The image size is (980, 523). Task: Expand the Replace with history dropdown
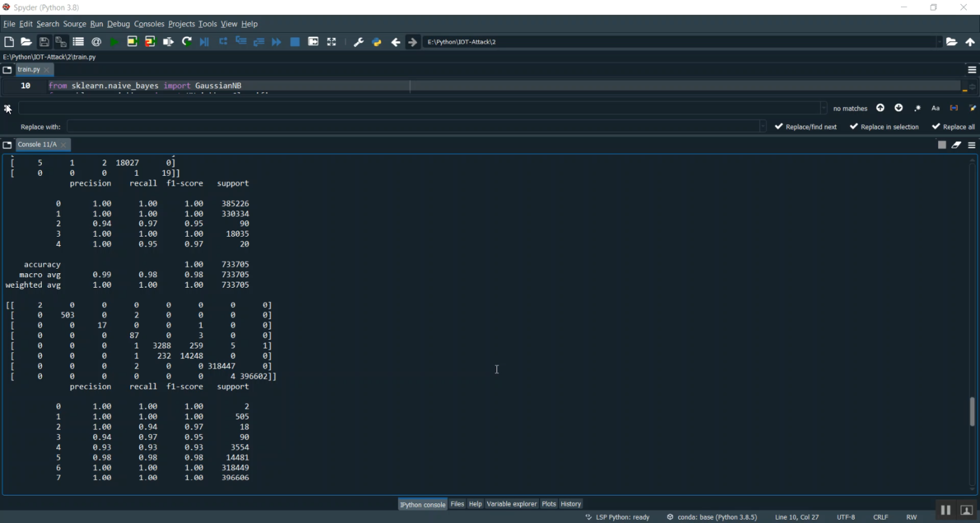point(762,126)
